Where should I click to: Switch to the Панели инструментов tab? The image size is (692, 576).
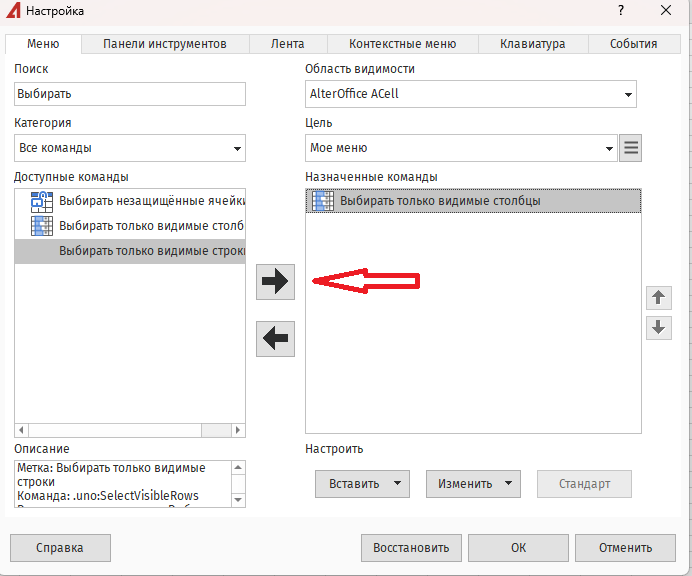[x=164, y=44]
